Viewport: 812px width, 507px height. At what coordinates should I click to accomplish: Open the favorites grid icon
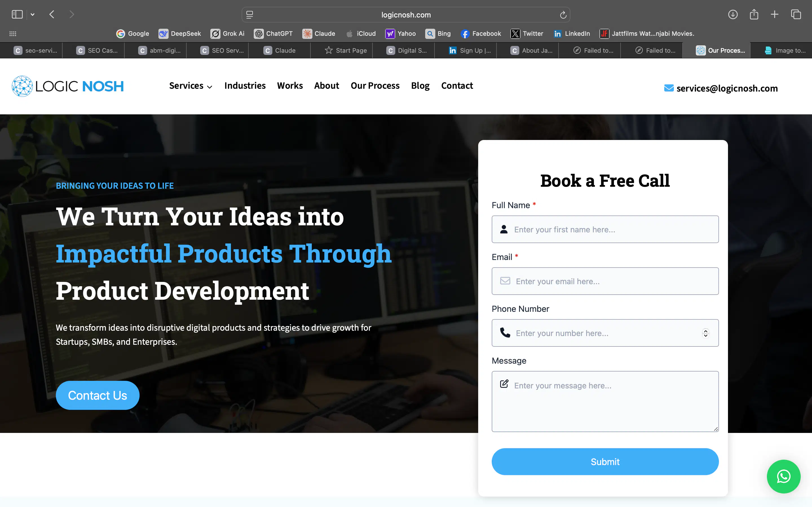click(x=13, y=34)
